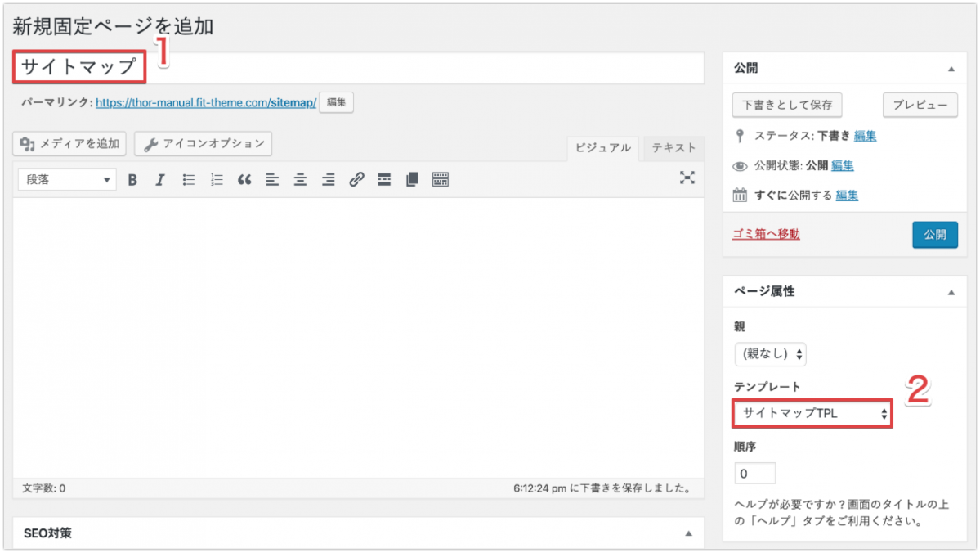Add a blockquote
The image size is (980, 553).
(244, 180)
